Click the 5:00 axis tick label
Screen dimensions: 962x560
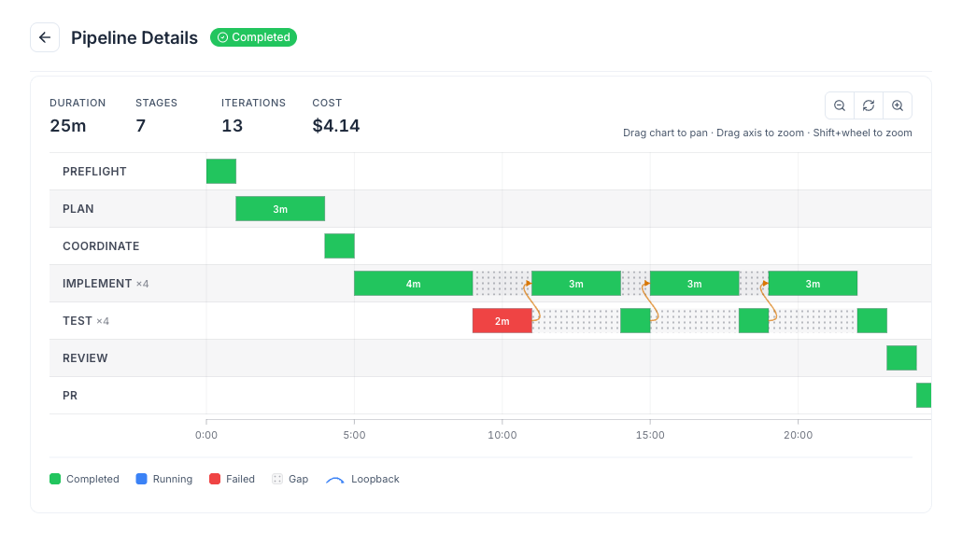point(354,435)
